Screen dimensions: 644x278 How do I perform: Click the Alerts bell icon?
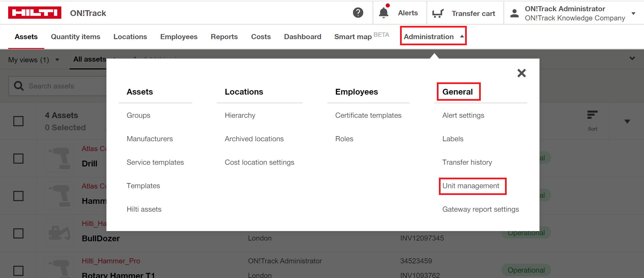384,13
